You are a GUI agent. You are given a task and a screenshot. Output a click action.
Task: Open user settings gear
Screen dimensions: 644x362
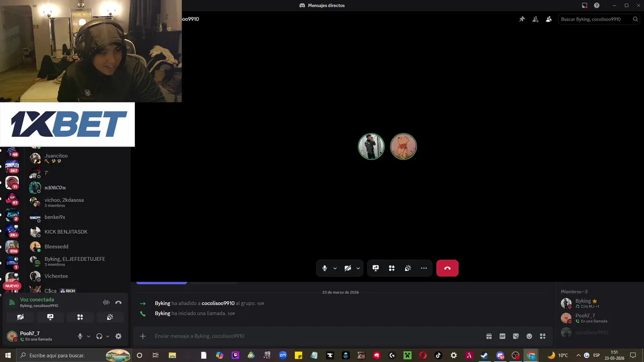click(x=118, y=336)
